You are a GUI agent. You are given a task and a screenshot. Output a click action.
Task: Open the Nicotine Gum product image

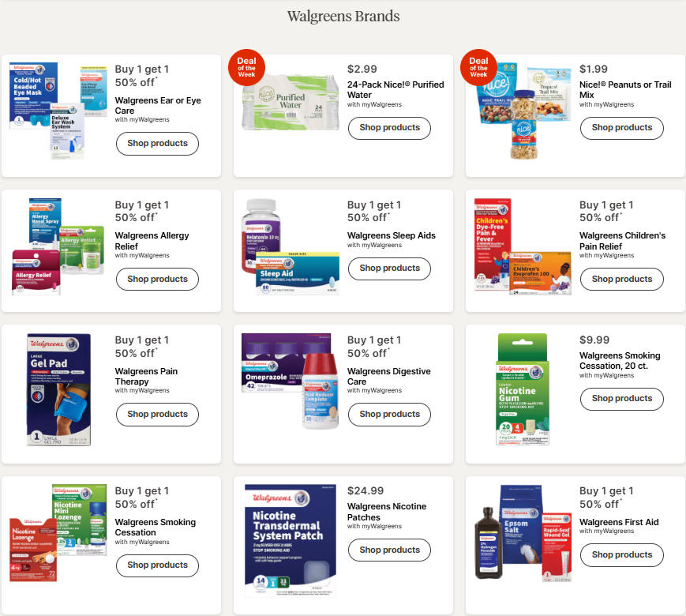[x=523, y=389]
